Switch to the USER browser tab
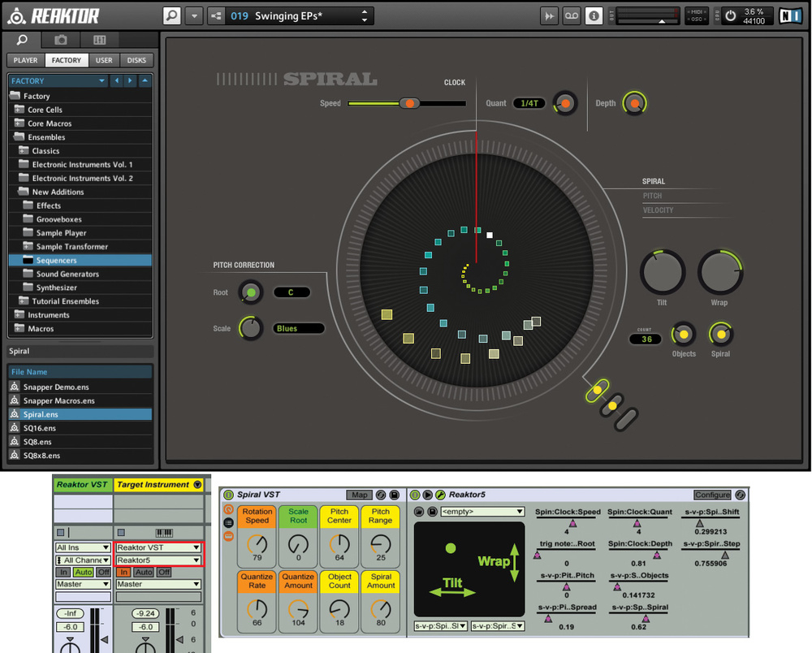Viewport: 812px width, 653px height. [104, 60]
